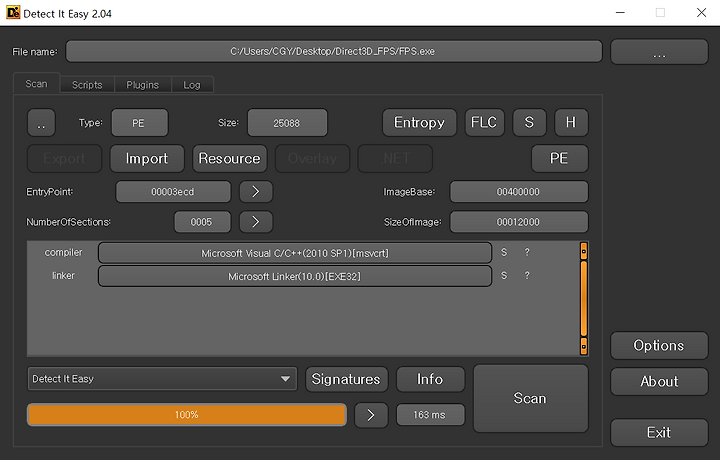Click the EntryPoint 00003ecd field
720x460 pixels.
click(x=173, y=192)
